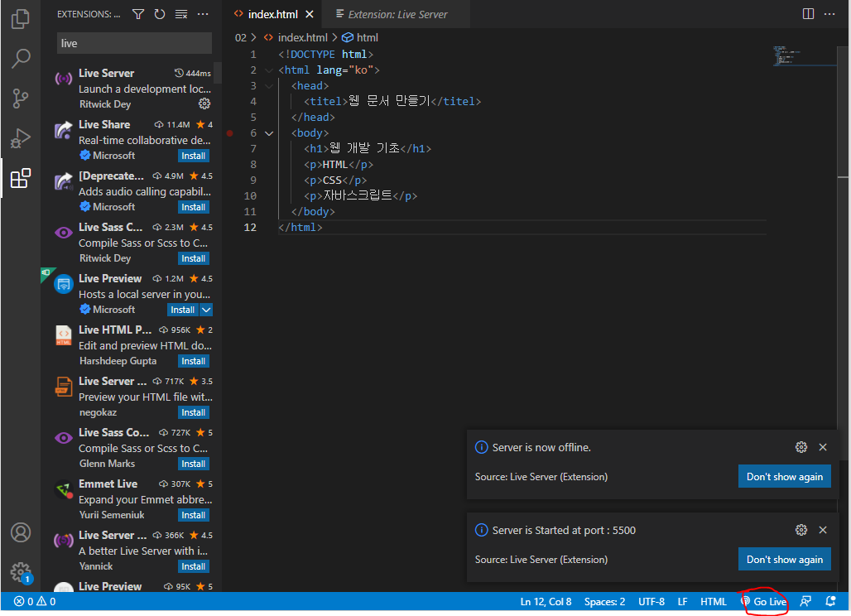Open the Live Preview 95K extension entry
The height and width of the screenshot is (616, 851).
[x=133, y=586]
